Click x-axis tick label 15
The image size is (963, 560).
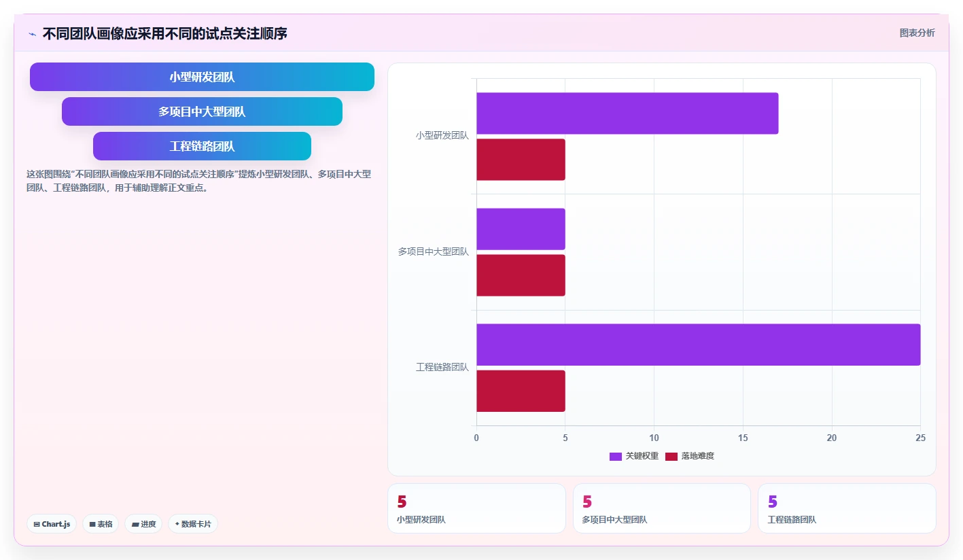743,438
